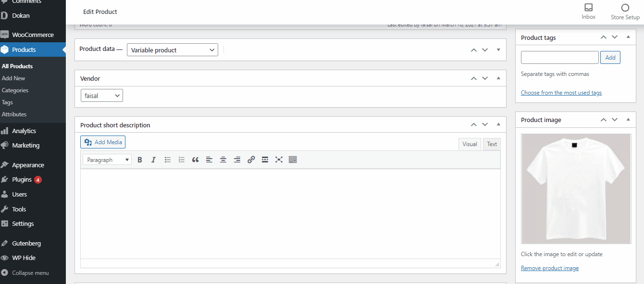
Task: Remove product image link
Action: point(550,268)
